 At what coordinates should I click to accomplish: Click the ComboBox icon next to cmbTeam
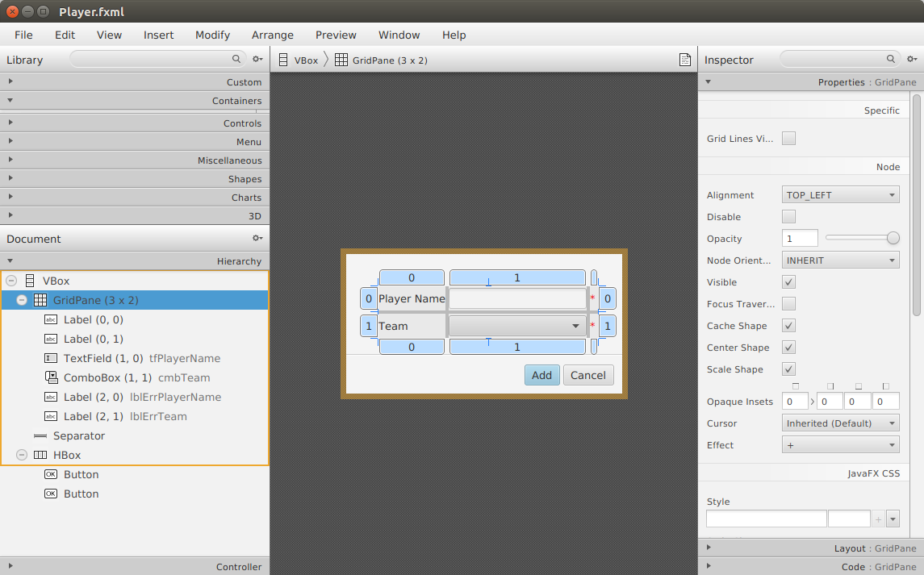click(x=50, y=377)
